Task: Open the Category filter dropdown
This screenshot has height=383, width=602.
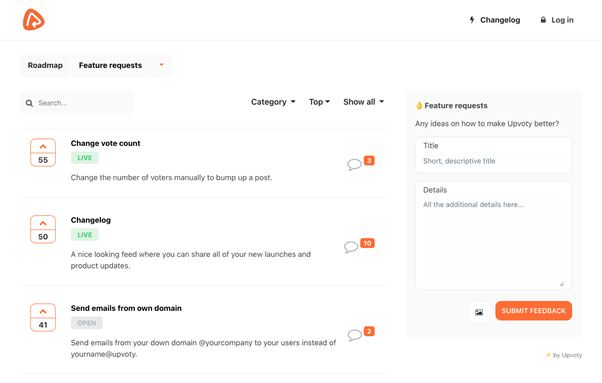Action: 273,102
